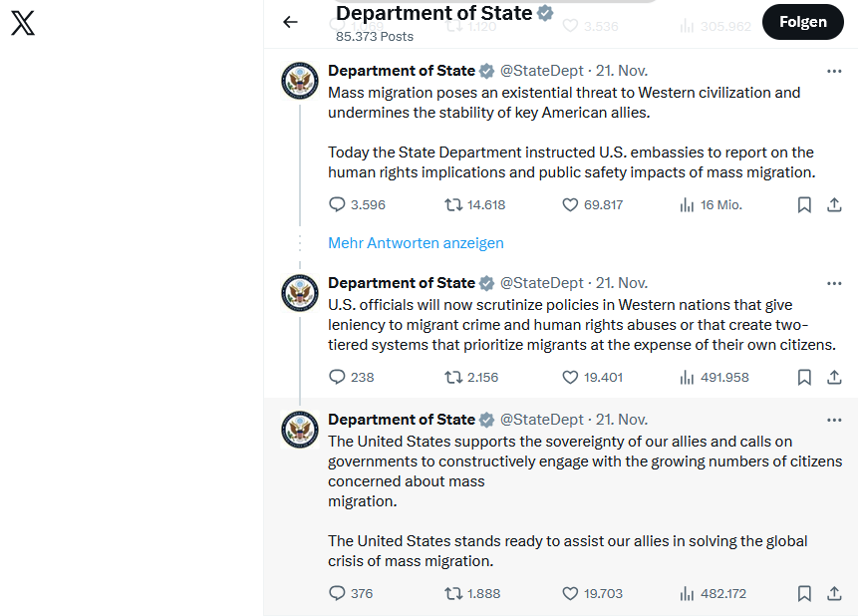Like the post with 69.817 likes
Viewport: 858px width, 616px height.
[x=570, y=205]
